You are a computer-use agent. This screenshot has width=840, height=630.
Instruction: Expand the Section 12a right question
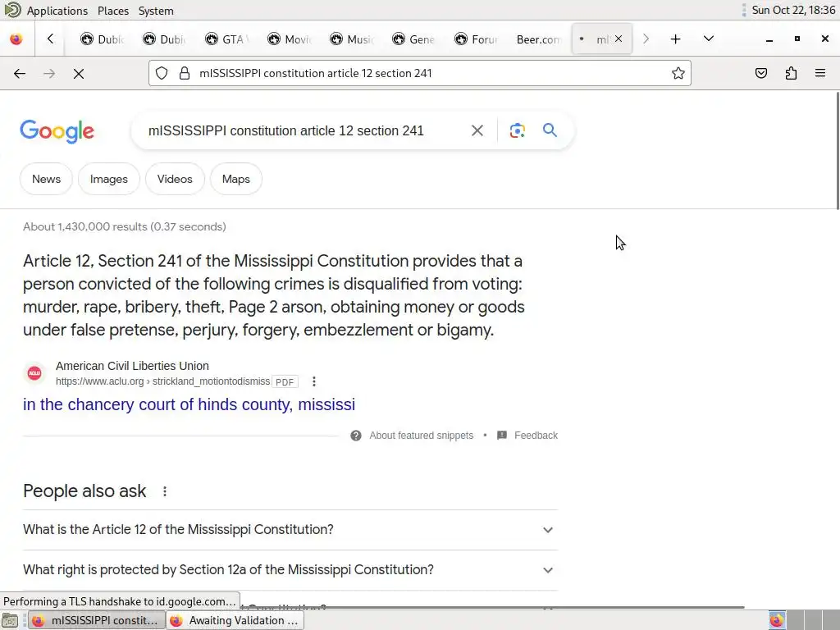tap(290, 570)
